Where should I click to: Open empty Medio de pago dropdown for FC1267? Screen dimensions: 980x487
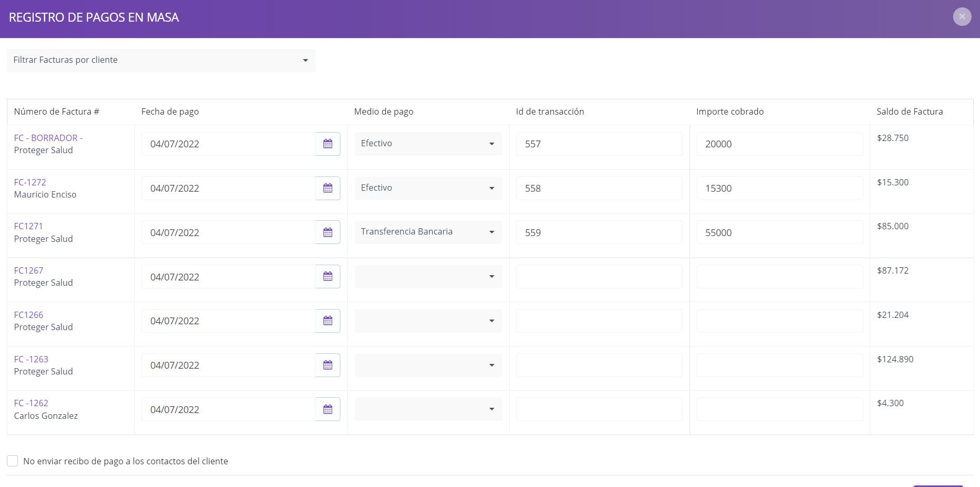(x=428, y=276)
